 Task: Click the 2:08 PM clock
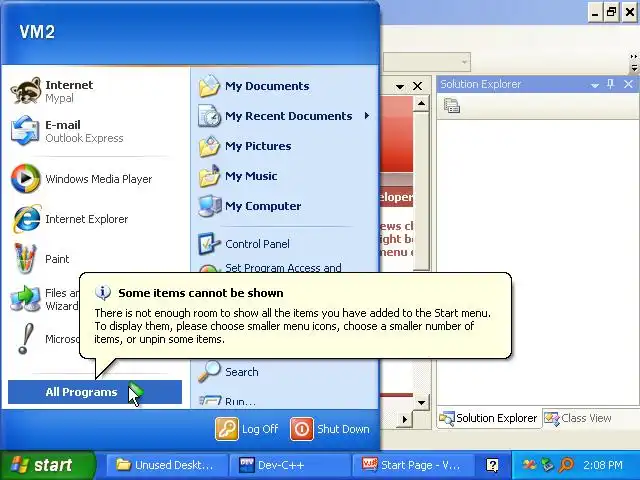[x=603, y=465]
